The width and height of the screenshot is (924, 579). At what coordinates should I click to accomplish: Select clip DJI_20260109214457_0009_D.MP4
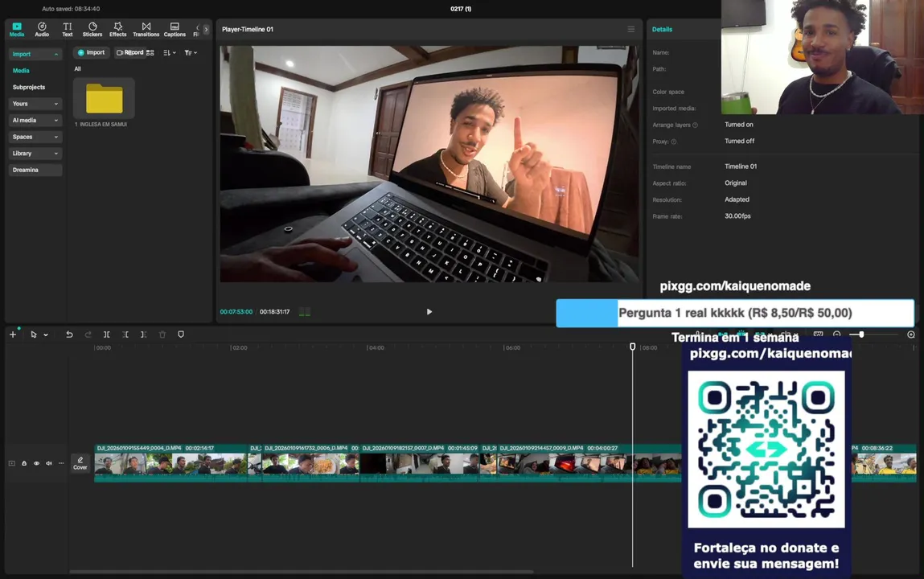[x=589, y=463]
